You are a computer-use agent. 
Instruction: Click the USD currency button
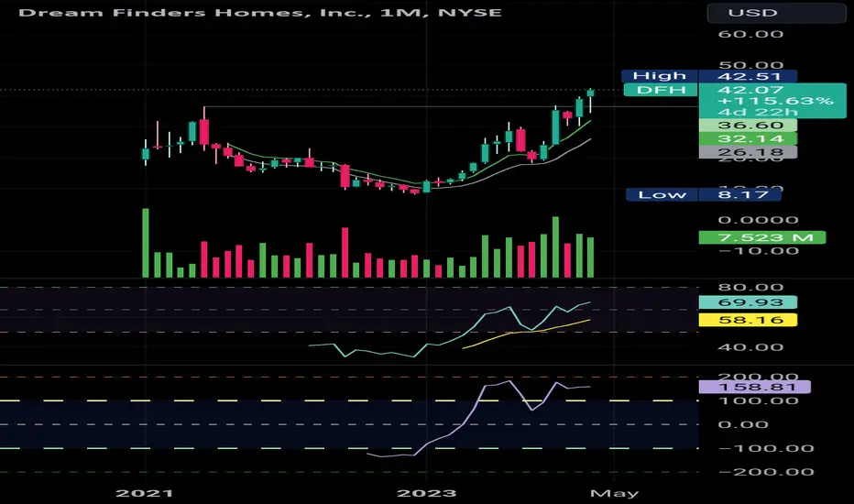tap(776, 13)
